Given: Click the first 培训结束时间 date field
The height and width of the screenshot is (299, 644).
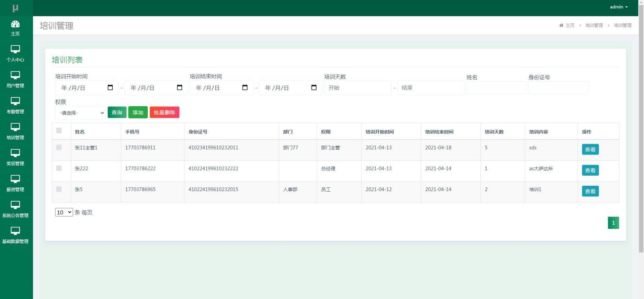Looking at the screenshot, I should point(222,88).
